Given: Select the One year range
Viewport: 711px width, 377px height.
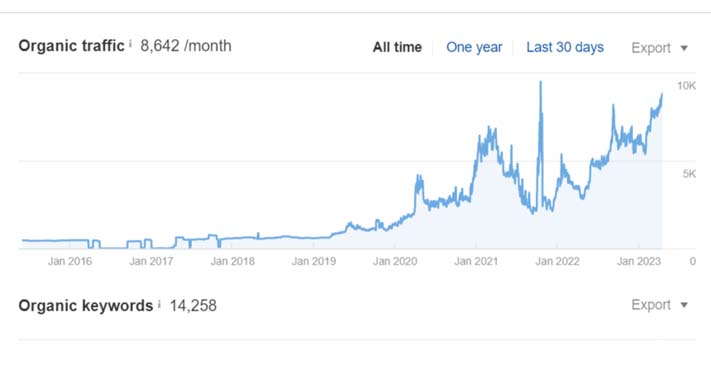Looking at the screenshot, I should (x=474, y=47).
